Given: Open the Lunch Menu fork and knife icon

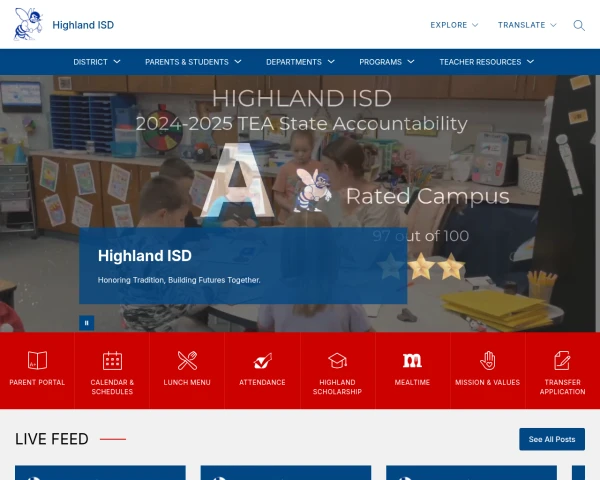Looking at the screenshot, I should 187,361.
